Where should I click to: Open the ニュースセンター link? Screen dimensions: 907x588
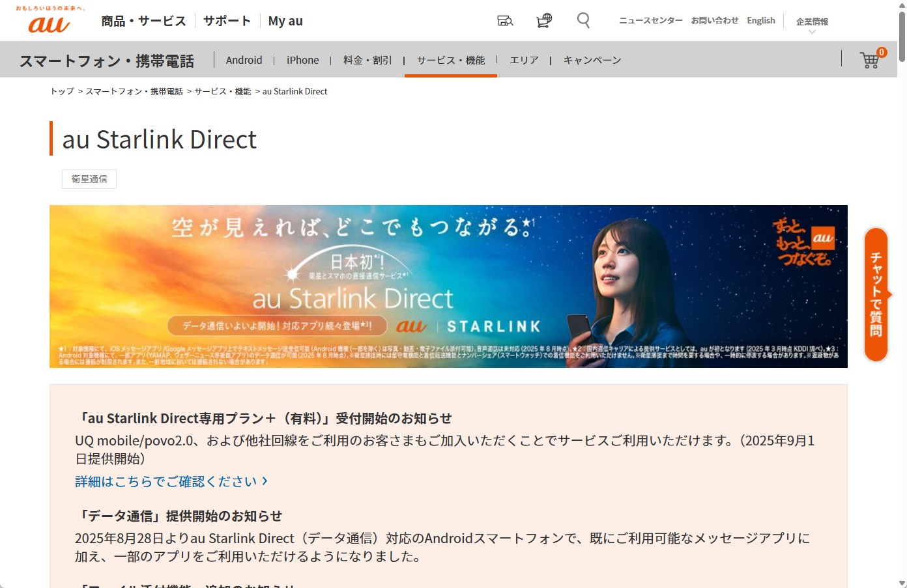[650, 20]
